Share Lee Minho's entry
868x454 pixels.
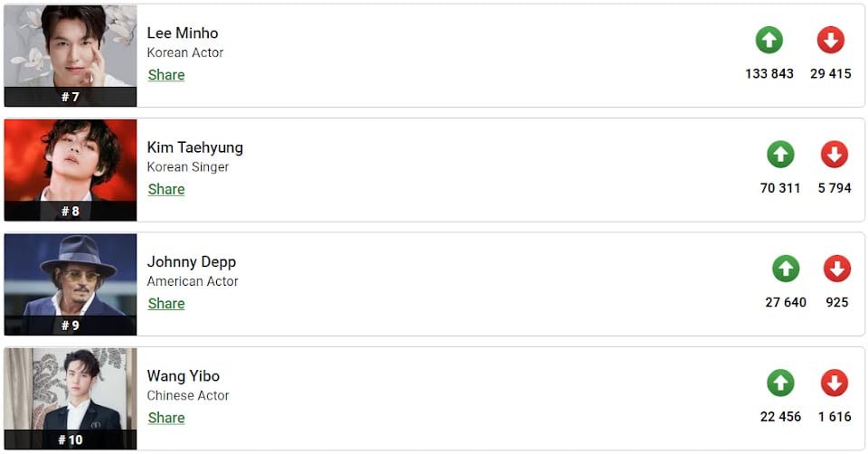[166, 75]
